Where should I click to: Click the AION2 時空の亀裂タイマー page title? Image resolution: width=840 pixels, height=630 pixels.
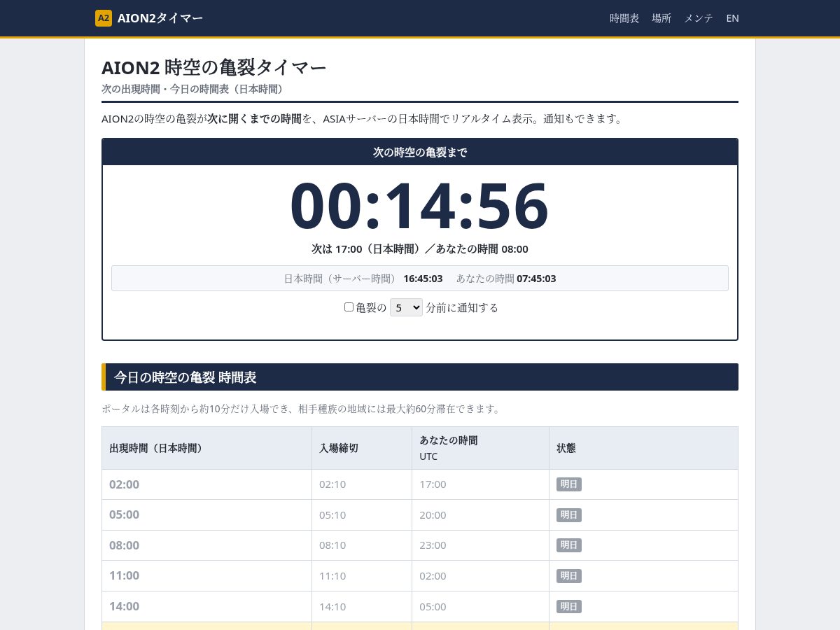[x=214, y=67]
